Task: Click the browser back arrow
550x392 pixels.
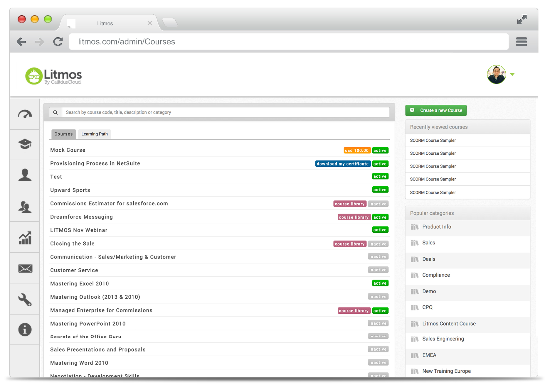Action: [x=21, y=42]
